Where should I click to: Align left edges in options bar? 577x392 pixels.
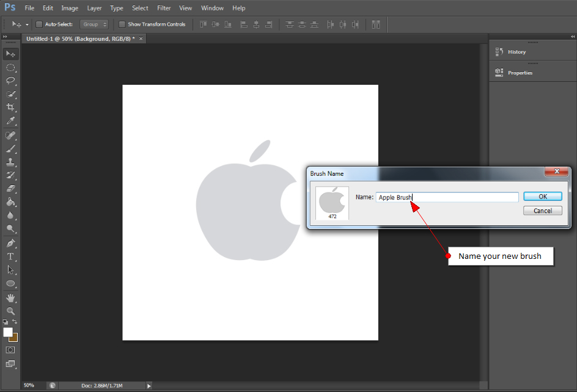click(244, 24)
